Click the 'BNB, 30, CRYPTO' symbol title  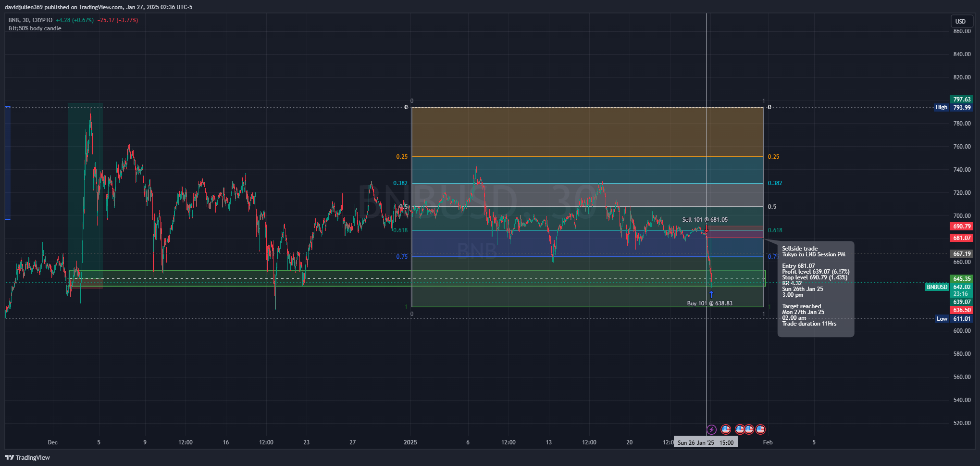tap(30, 20)
